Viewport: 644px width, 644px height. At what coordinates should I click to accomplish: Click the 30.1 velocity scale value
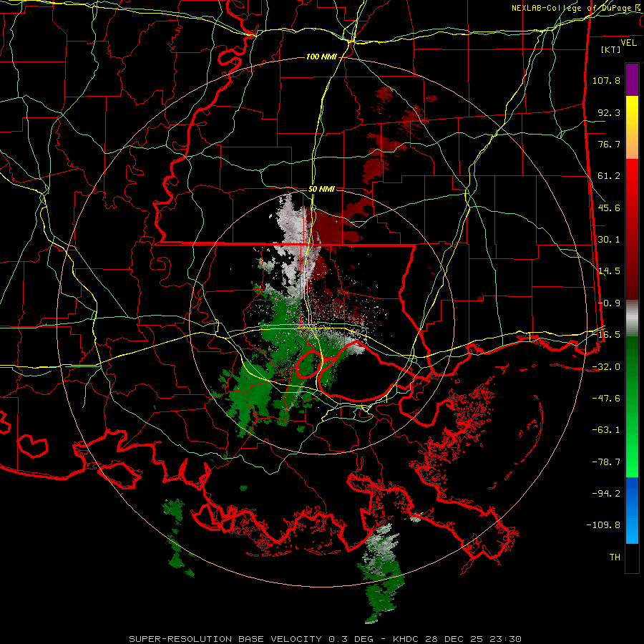click(x=609, y=240)
